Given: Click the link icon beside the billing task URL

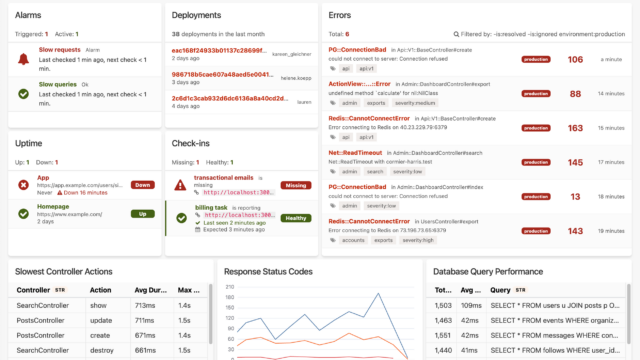Looking at the screenshot, I should (198, 215).
